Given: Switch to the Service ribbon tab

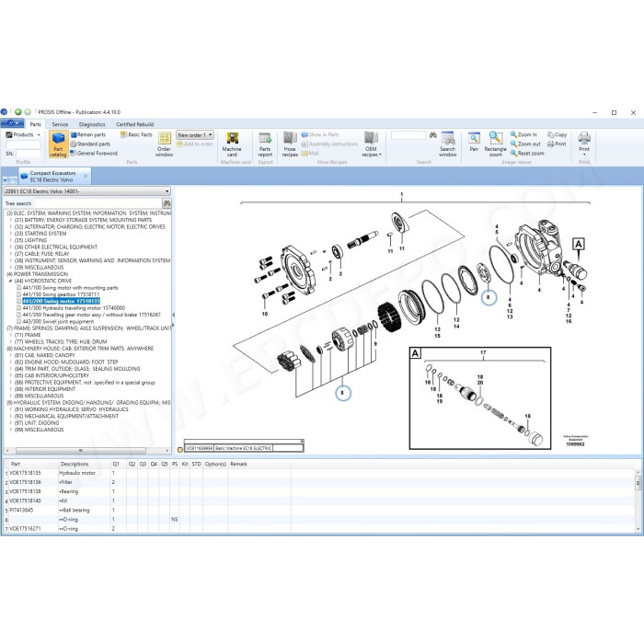Looking at the screenshot, I should [x=60, y=124].
